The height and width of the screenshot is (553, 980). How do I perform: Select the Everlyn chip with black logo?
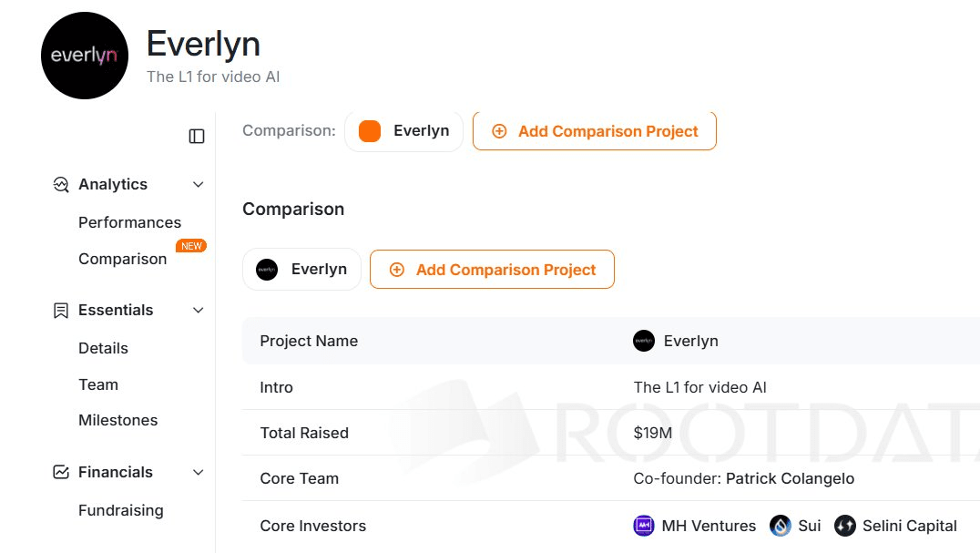click(x=301, y=270)
